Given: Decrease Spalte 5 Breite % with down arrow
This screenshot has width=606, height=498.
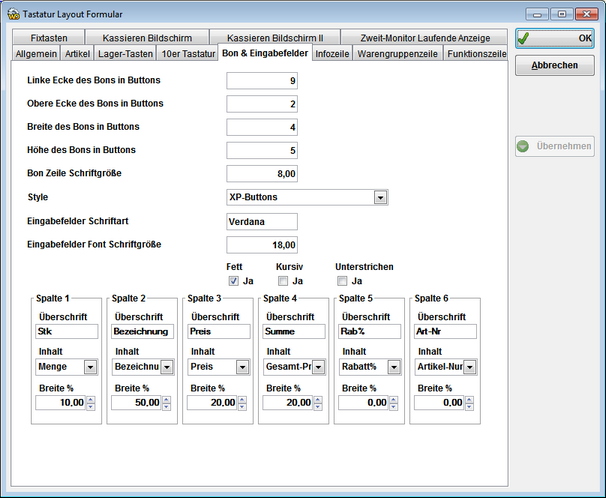Looking at the screenshot, I should [x=393, y=406].
